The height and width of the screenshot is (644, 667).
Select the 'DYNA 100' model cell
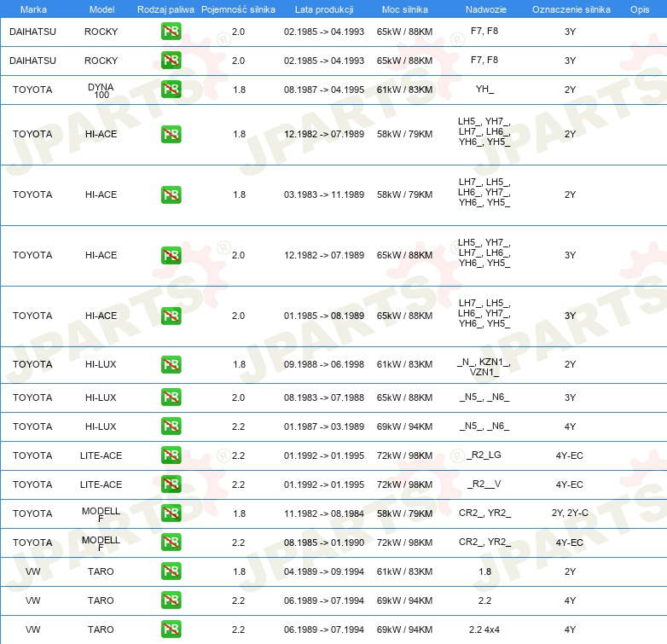101,90
